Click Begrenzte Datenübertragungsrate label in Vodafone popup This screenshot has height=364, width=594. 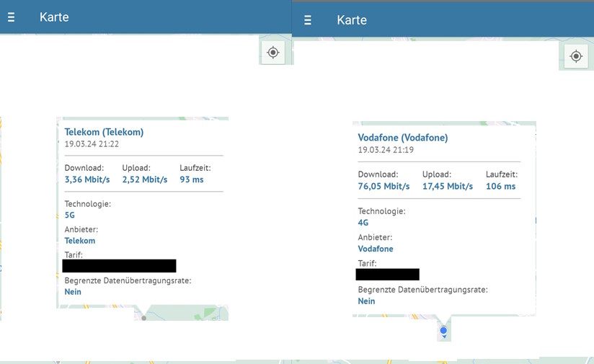click(422, 290)
